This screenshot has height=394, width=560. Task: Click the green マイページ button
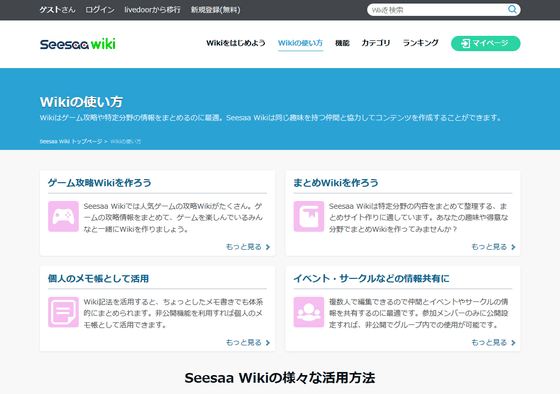click(485, 43)
